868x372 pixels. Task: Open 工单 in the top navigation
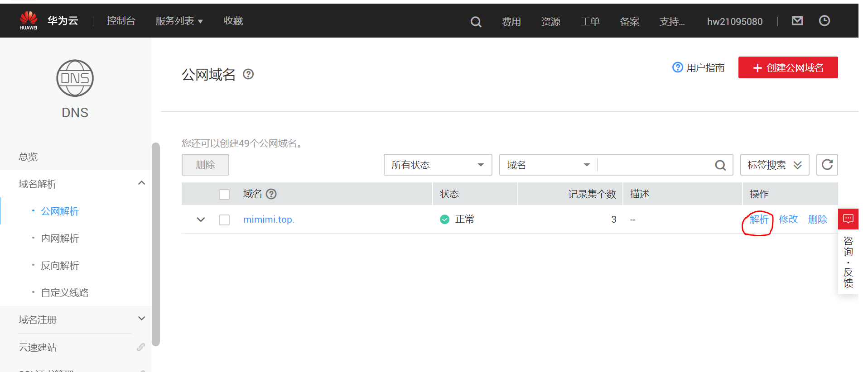590,21
